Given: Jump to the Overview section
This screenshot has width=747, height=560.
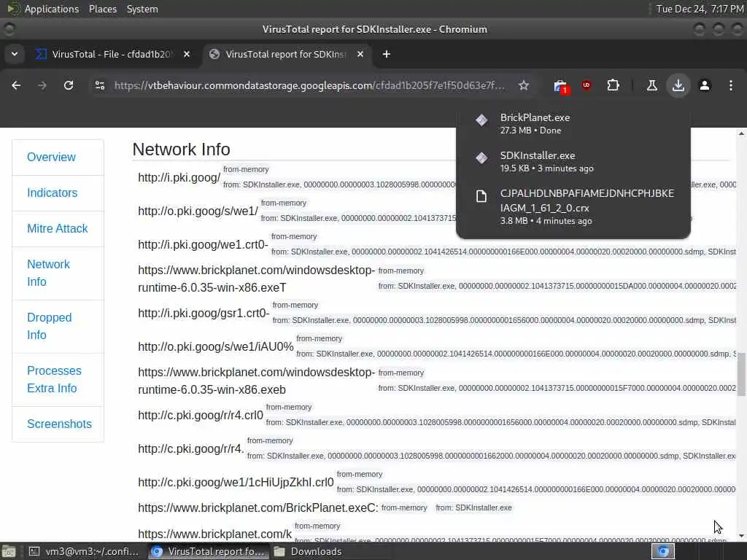Looking at the screenshot, I should click(52, 157).
